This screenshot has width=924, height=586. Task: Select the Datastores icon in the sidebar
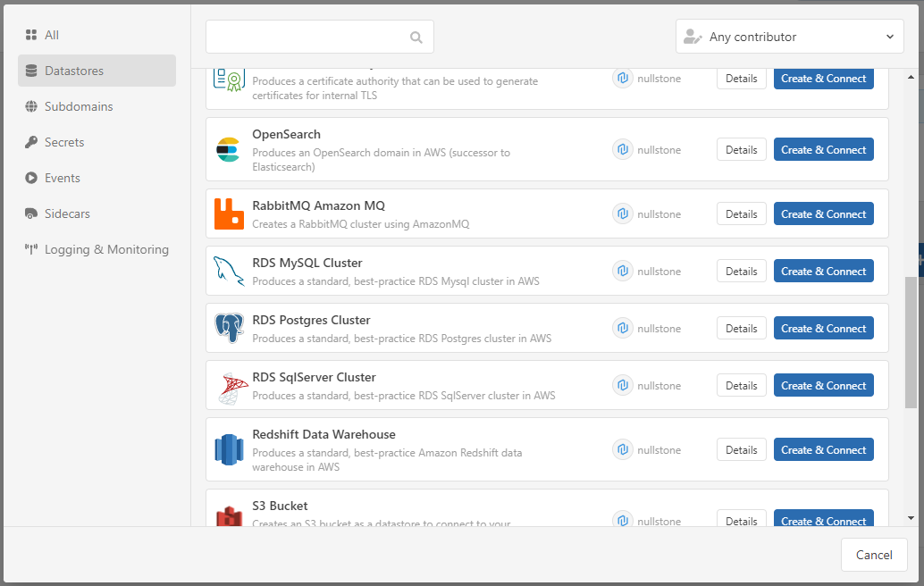click(33, 71)
